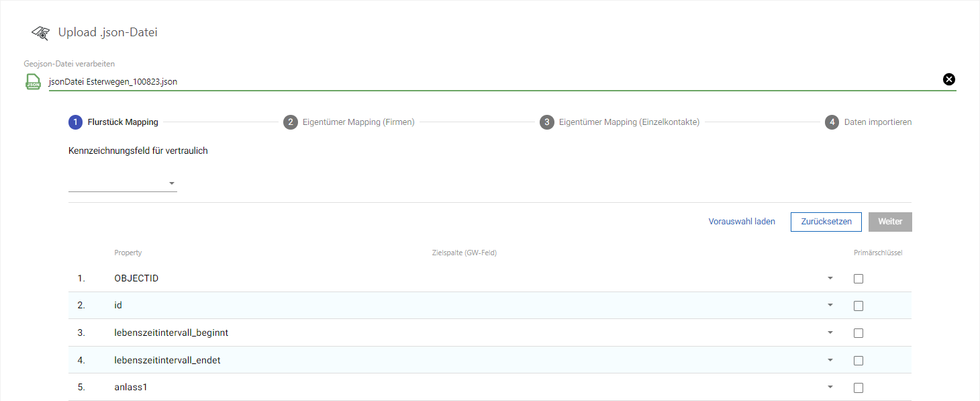Check the Primärschlüssel box for OBJECTID
The height and width of the screenshot is (401, 980).
point(859,279)
